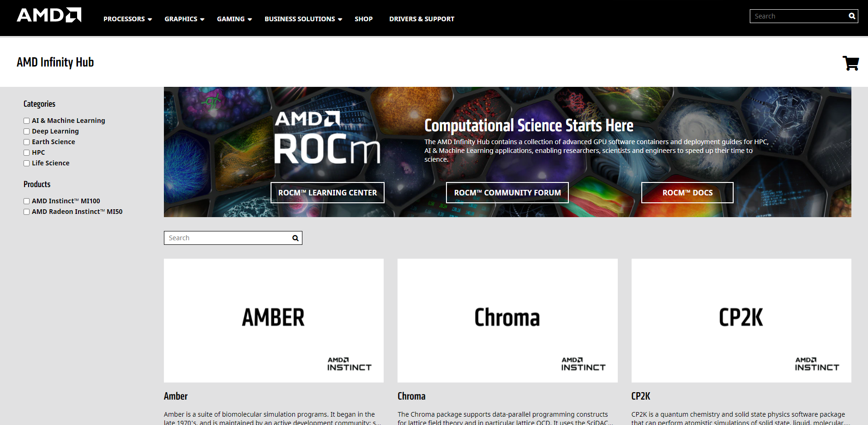Go to the Shop menu item
Screen dimensions: 868x425
click(363, 19)
